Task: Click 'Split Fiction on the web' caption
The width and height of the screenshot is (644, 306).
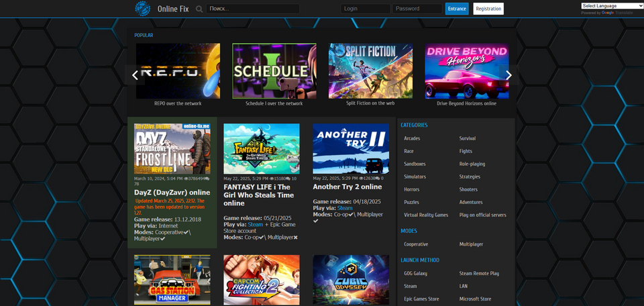Action: (370, 103)
